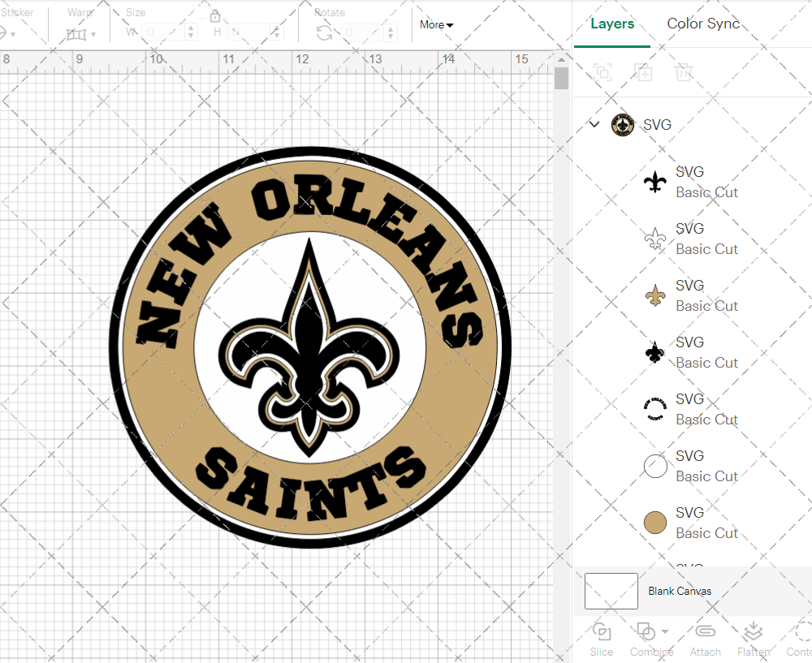Image resolution: width=812 pixels, height=663 pixels.
Task: Click the Rotate reset icon
Action: (x=323, y=34)
